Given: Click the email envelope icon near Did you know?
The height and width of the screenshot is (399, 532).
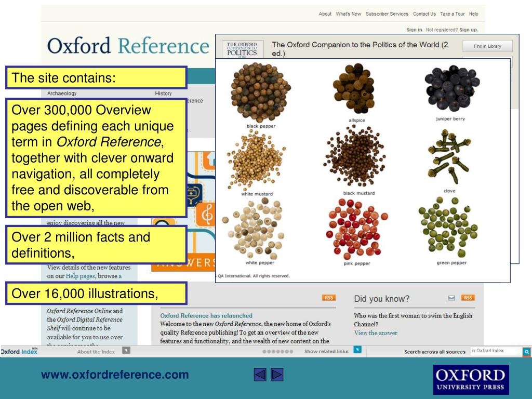Looking at the screenshot, I should [x=451, y=298].
